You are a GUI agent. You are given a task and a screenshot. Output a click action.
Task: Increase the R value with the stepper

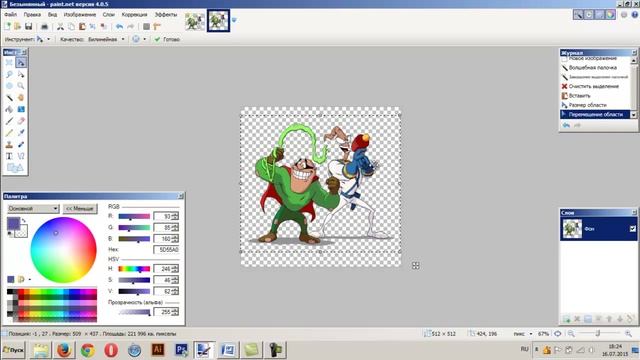point(176,214)
